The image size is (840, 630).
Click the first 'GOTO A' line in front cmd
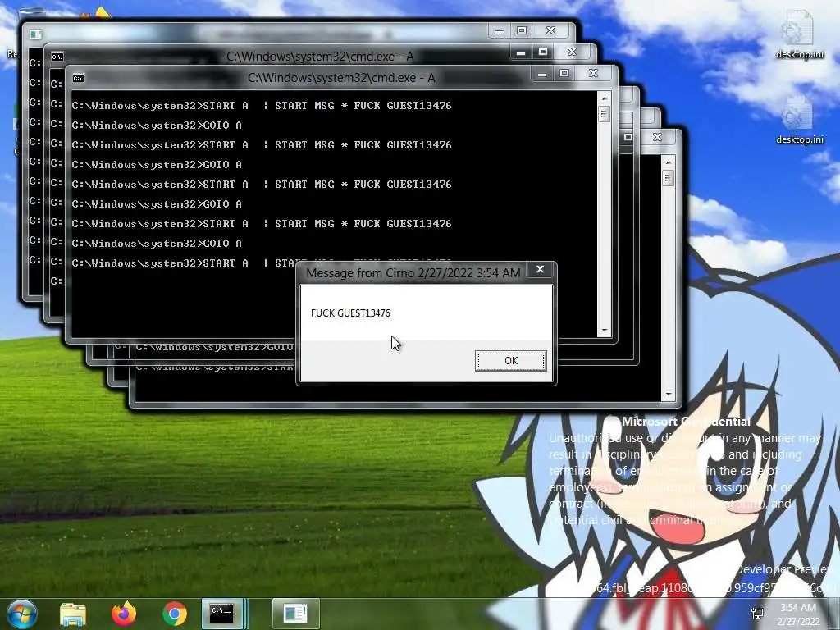[x=157, y=126]
